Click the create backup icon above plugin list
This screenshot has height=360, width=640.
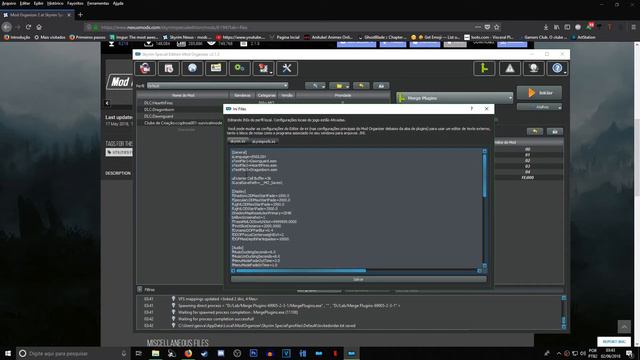click(555, 131)
